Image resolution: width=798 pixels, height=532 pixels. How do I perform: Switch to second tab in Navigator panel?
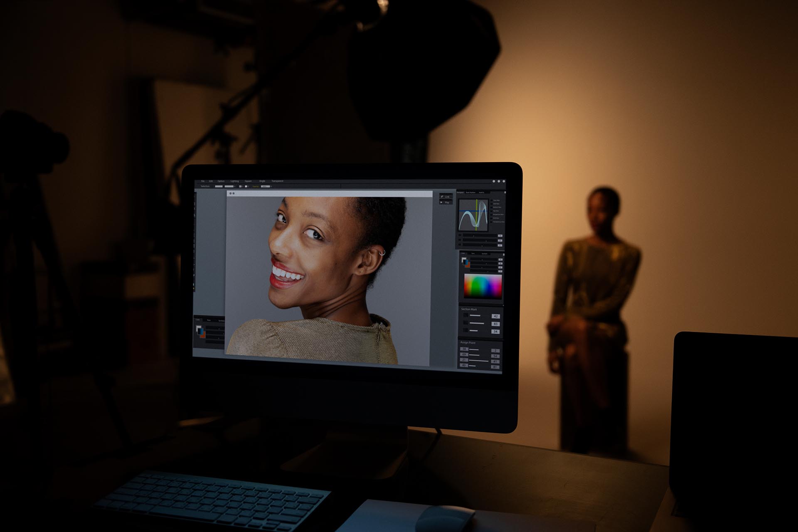point(470,192)
